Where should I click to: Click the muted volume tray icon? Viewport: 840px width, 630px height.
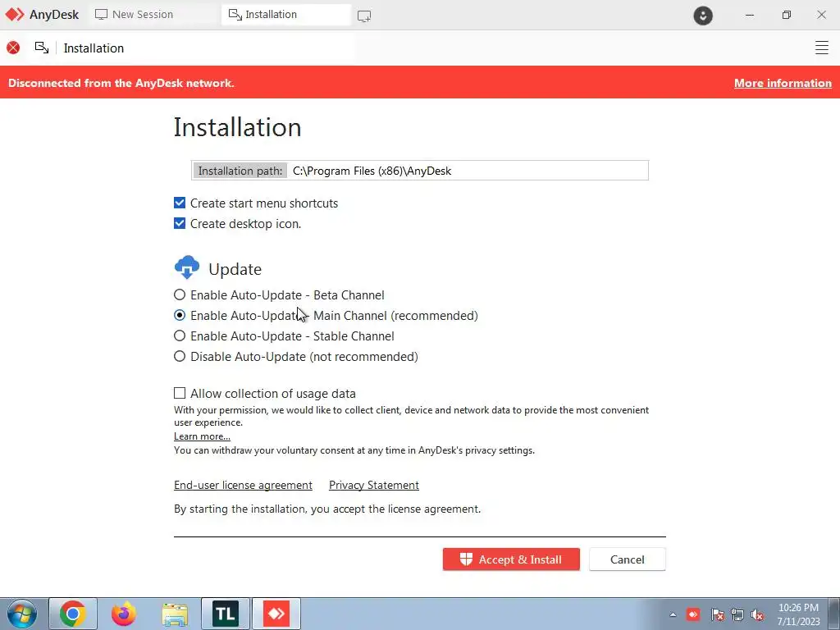click(x=757, y=614)
